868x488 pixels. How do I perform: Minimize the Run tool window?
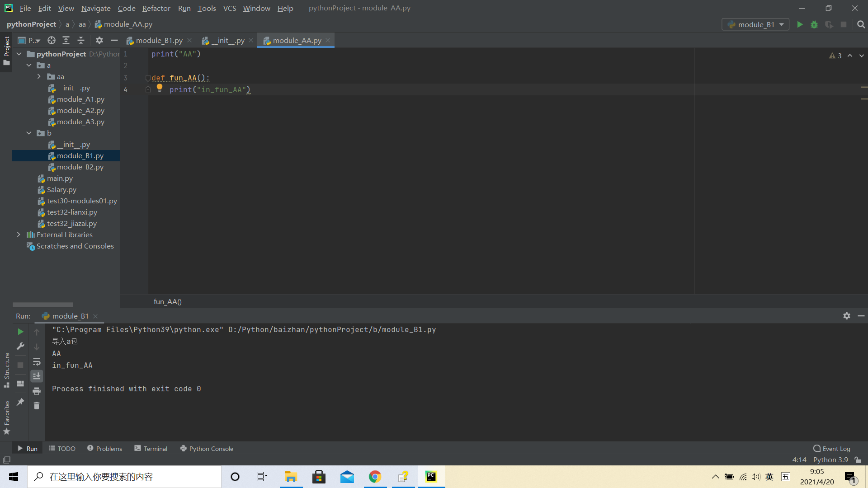(x=861, y=316)
